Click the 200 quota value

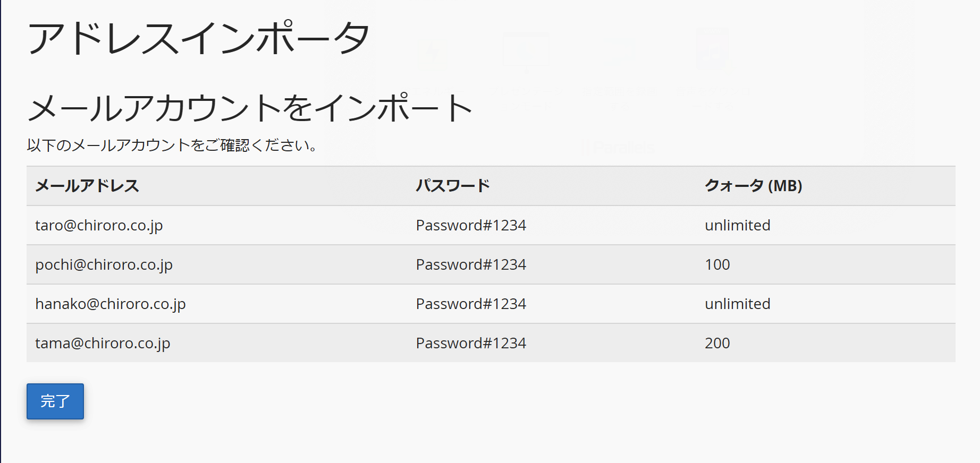(x=717, y=344)
